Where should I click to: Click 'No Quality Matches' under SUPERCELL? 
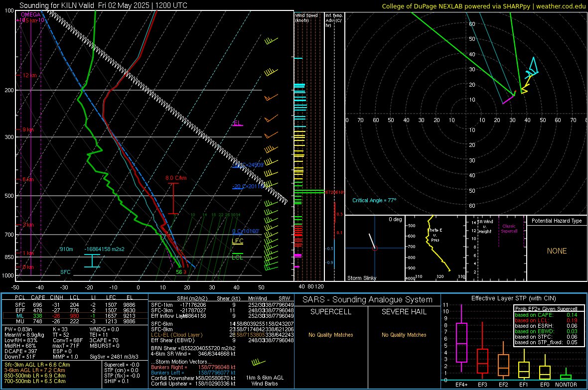pyautogui.click(x=331, y=335)
